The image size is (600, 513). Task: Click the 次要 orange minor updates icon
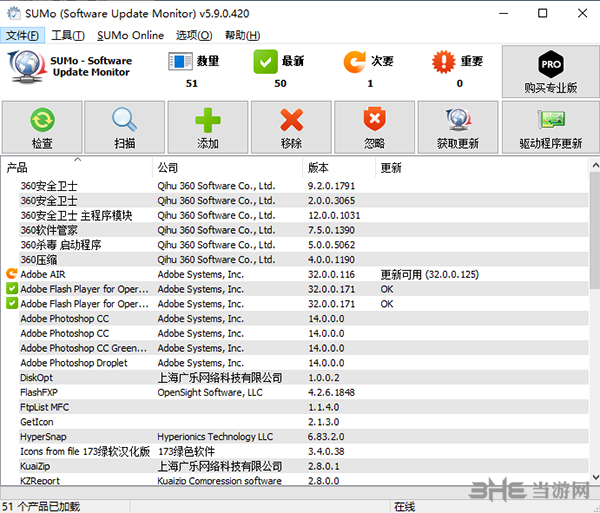[x=354, y=64]
